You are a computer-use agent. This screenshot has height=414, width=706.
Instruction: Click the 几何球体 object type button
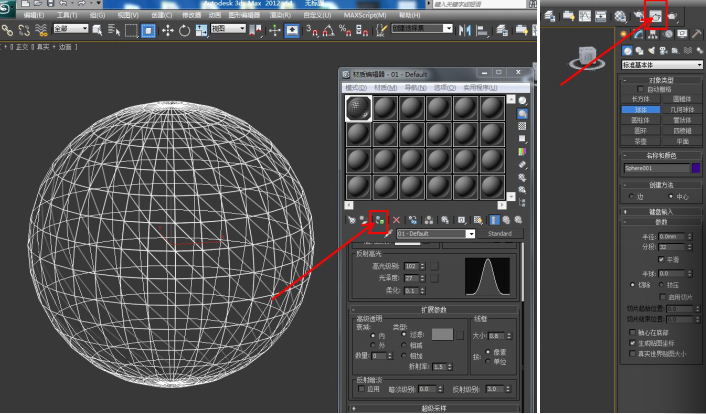click(682, 109)
